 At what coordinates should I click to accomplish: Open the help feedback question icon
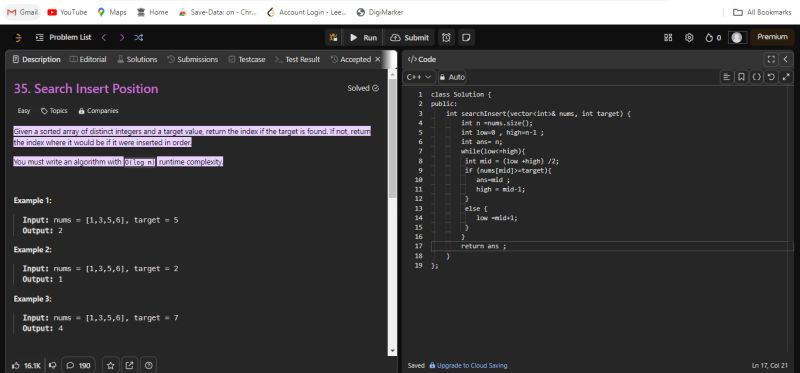coord(148,365)
